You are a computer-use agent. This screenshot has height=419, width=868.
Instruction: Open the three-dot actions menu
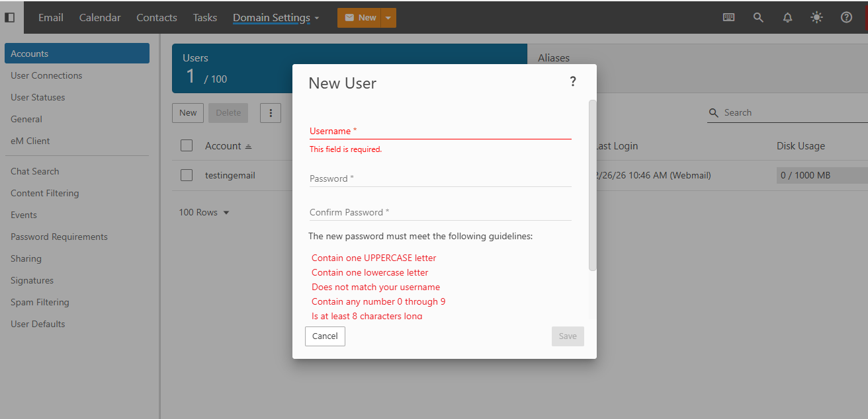271,113
